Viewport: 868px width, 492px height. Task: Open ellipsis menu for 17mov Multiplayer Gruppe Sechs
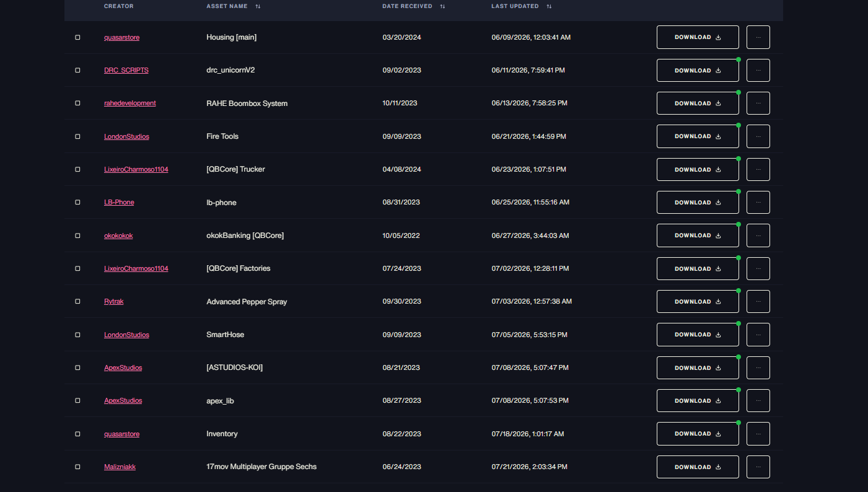(x=758, y=467)
